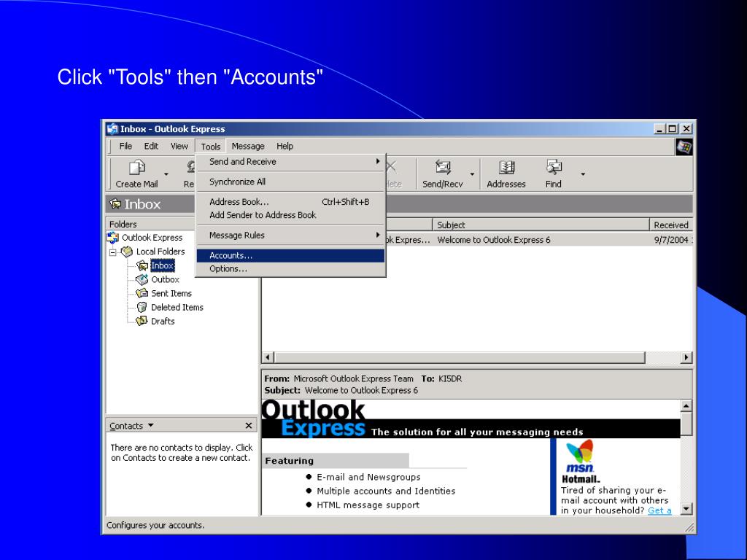Select the Drafts folder icon
This screenshot has height=560, width=747.
point(142,321)
